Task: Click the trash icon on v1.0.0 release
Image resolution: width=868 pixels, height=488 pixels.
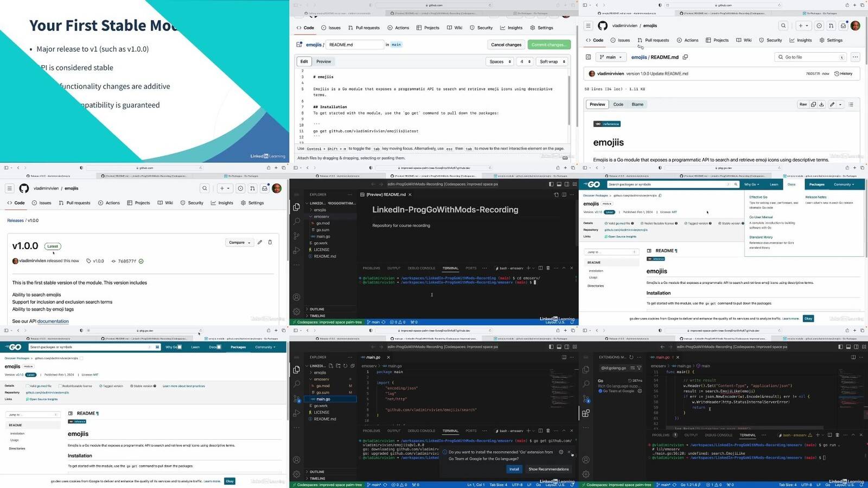Action: (x=270, y=242)
